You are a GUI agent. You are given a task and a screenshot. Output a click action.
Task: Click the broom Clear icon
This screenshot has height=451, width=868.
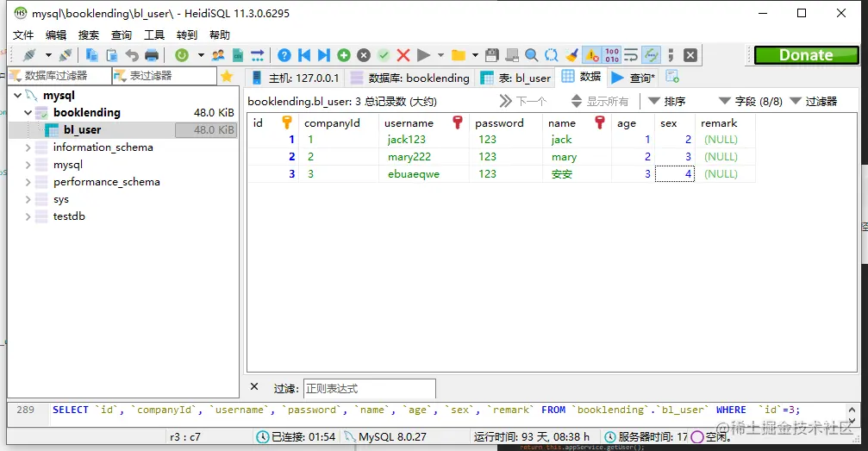(571, 55)
